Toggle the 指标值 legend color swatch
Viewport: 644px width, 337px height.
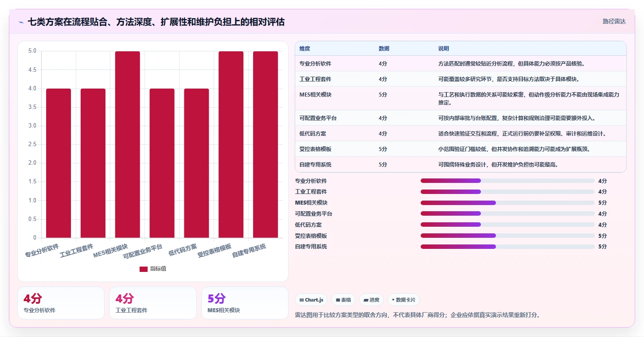(x=144, y=269)
